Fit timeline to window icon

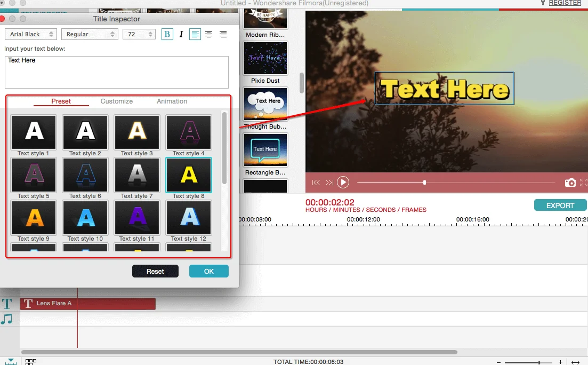pos(576,362)
